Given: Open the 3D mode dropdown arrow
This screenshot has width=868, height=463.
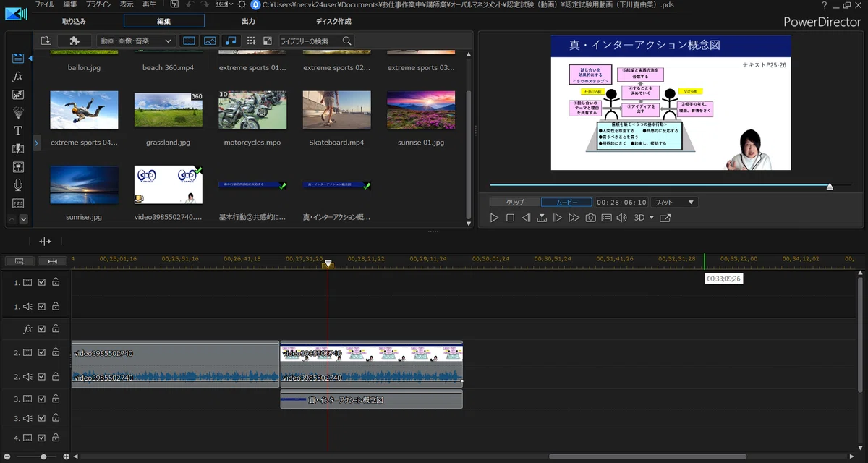Looking at the screenshot, I should click(651, 218).
